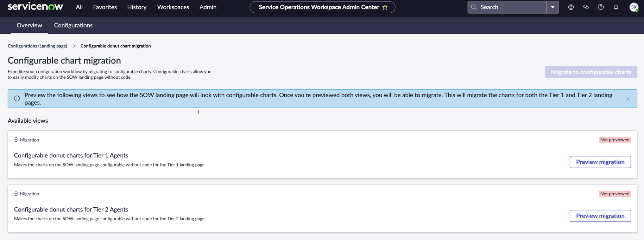Expand the search options dropdown arrow
Image resolution: width=644 pixels, height=240 pixels.
(x=553, y=7)
